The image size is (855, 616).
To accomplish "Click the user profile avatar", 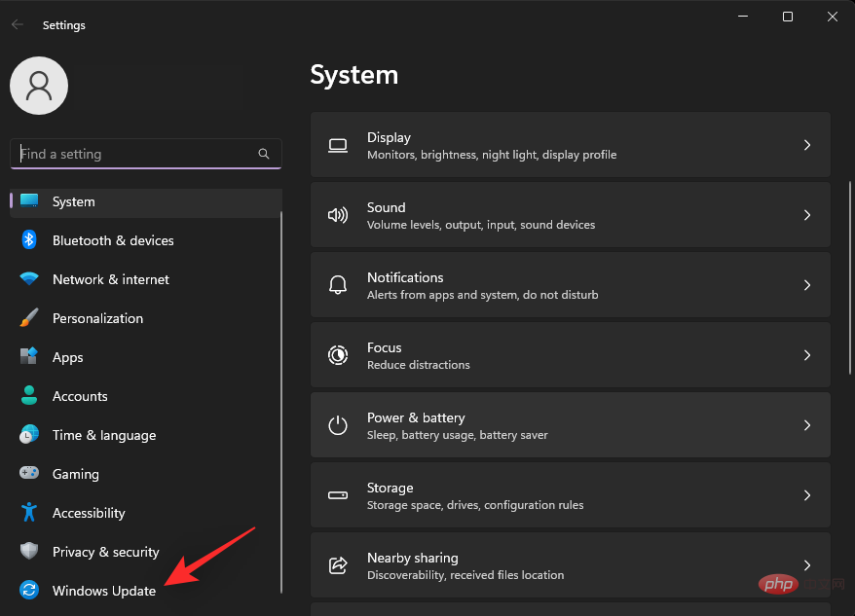I will [x=39, y=86].
